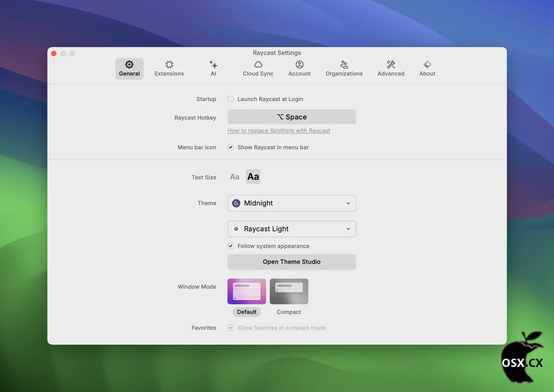Toggle Show favorites in compact mode checkbox

click(x=231, y=327)
